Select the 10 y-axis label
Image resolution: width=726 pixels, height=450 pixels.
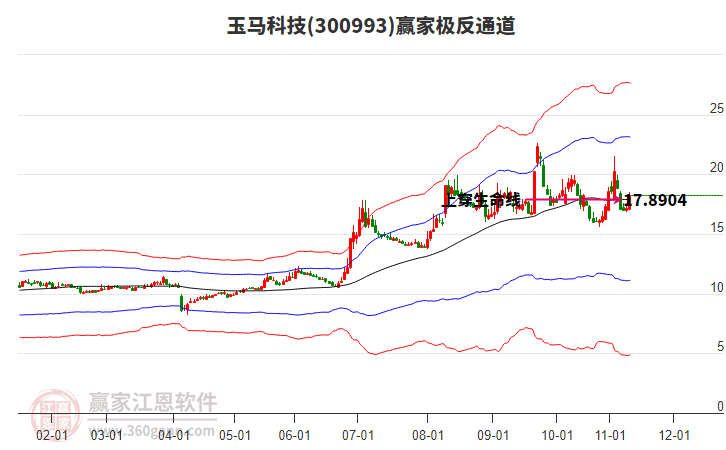pyautogui.click(x=716, y=287)
